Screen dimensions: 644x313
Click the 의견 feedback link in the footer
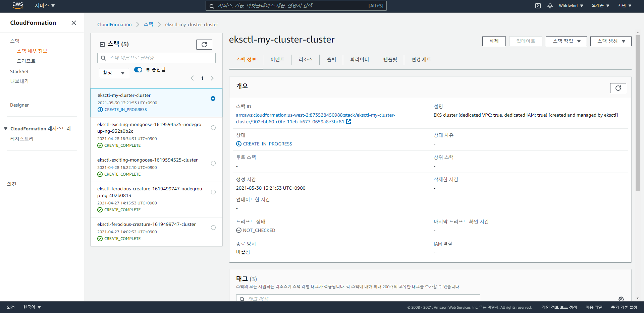11,307
